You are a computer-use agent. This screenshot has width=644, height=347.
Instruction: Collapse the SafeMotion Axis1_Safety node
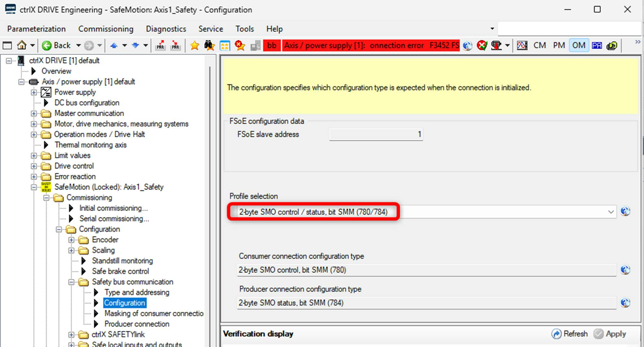click(34, 187)
